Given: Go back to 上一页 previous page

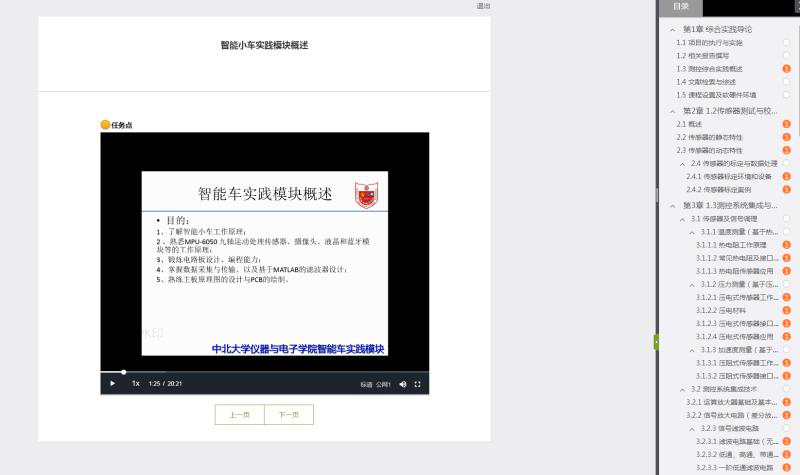Looking at the screenshot, I should (x=239, y=415).
